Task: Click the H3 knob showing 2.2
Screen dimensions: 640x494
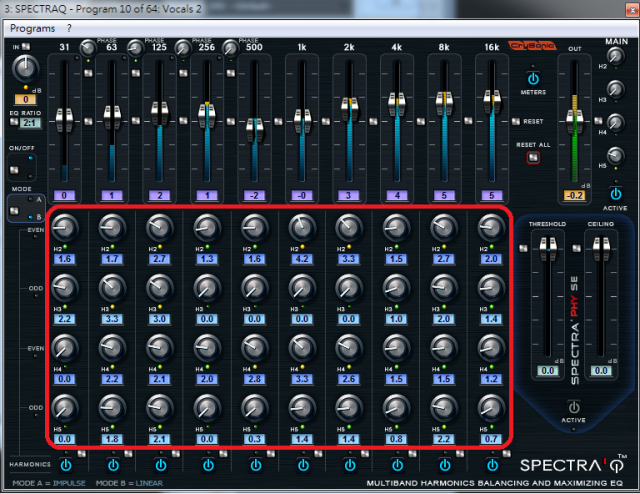Action: 64,288
